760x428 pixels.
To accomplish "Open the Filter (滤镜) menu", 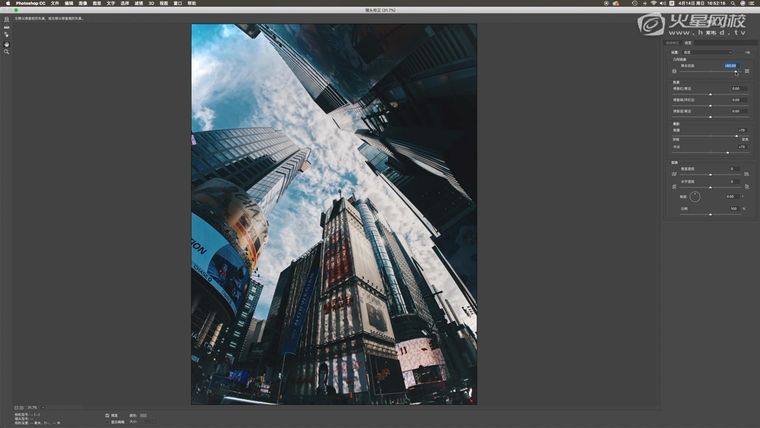I will [138, 3].
